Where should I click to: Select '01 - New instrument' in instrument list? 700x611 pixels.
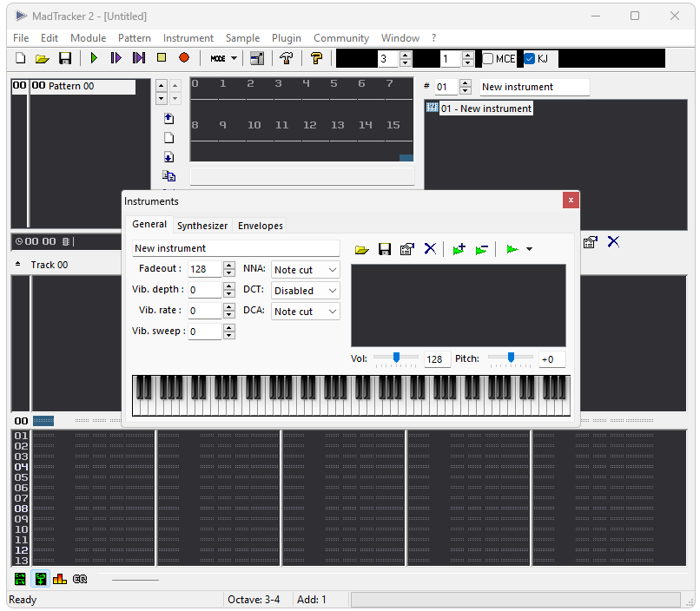tap(485, 108)
